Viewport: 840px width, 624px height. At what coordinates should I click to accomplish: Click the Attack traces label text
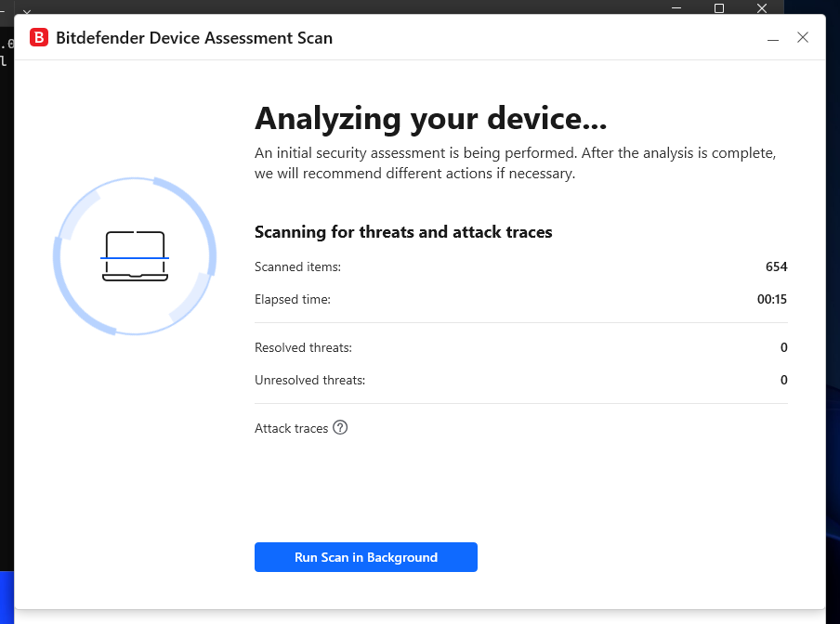tap(290, 427)
